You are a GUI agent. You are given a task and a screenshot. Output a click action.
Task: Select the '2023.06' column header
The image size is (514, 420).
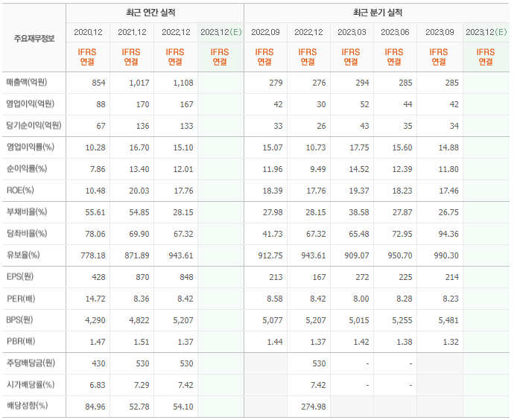coord(396,32)
